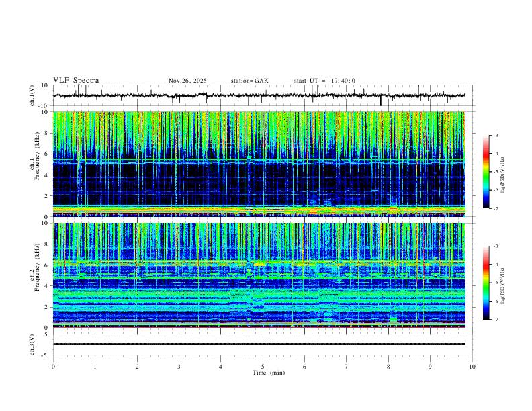Click the time axis tick '0'
This screenshot has width=532, height=411.
tap(53, 367)
